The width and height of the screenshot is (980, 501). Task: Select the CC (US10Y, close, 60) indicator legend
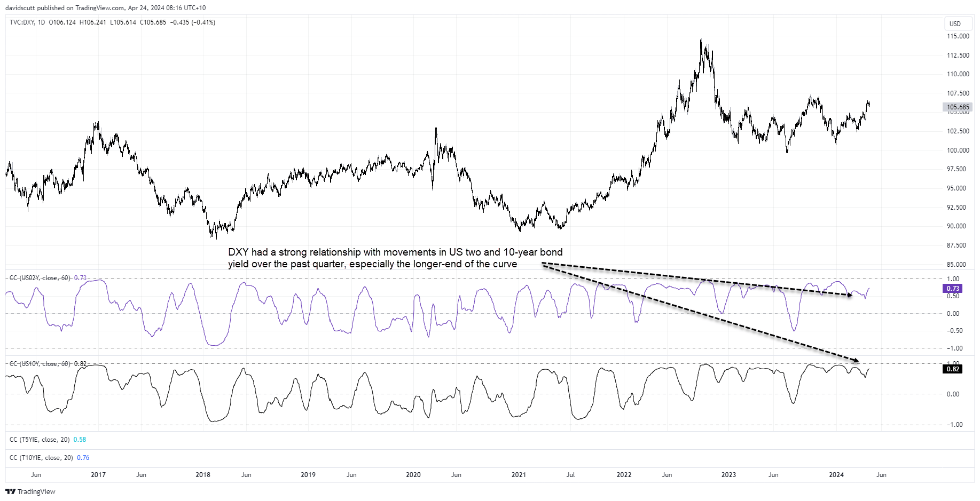point(40,364)
